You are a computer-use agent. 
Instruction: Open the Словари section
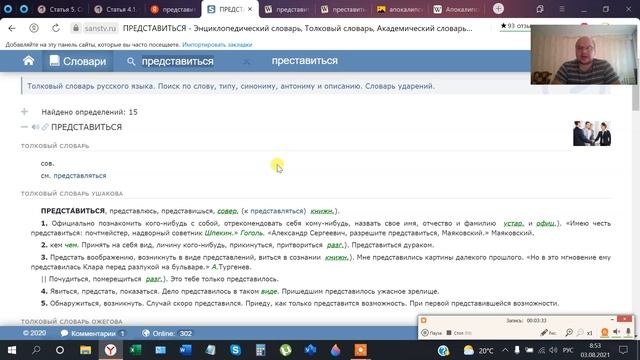(x=78, y=61)
